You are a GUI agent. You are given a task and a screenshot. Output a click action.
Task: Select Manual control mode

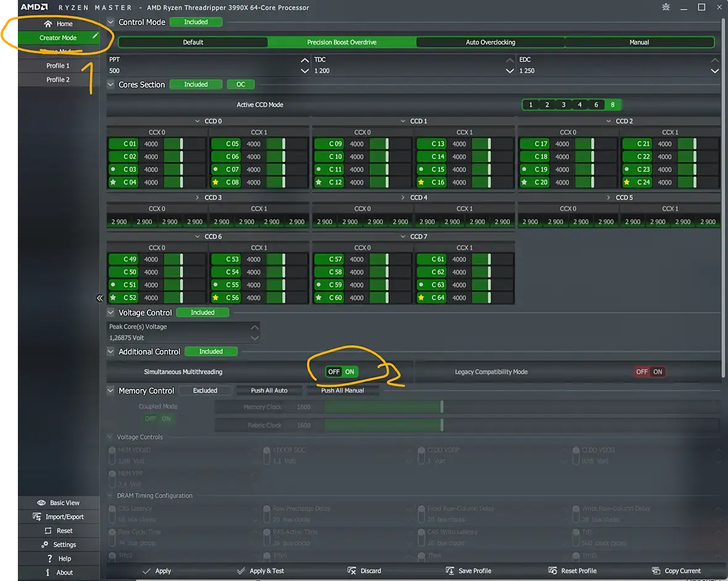639,43
